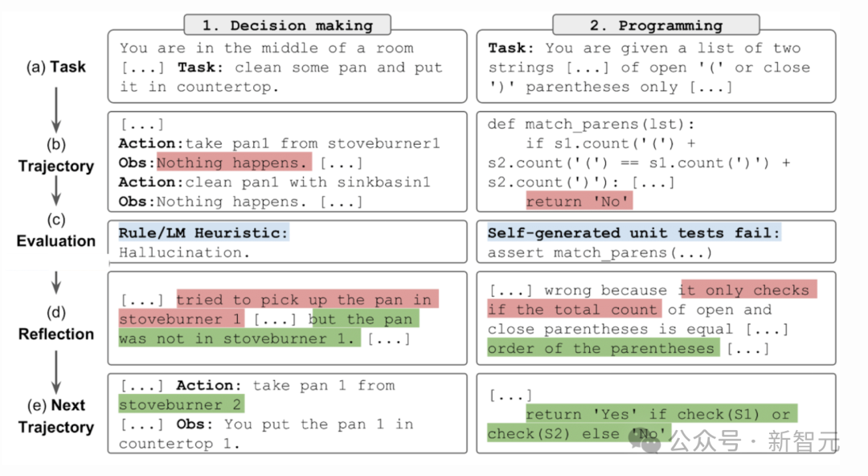The height and width of the screenshot is (476, 868).
Task: Click green return 'Yes' if check(S1) code
Action: pos(661,414)
